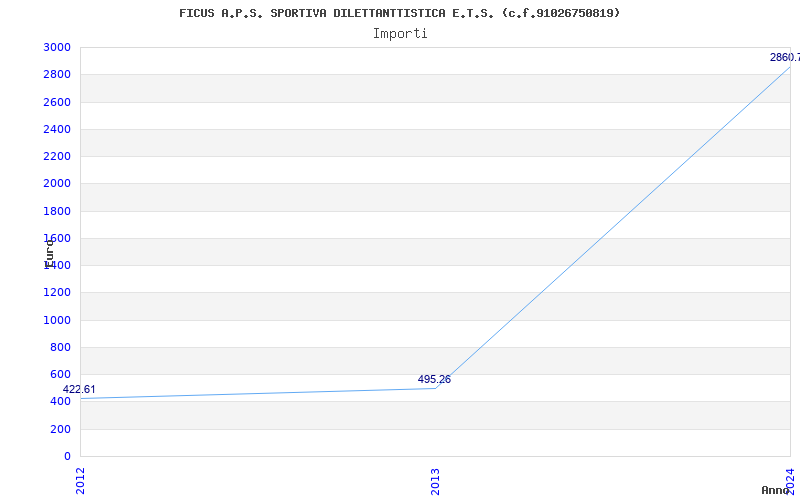Screen dimensions: 800x500
Task: Click the 2400 y-axis value
Action: click(x=57, y=129)
